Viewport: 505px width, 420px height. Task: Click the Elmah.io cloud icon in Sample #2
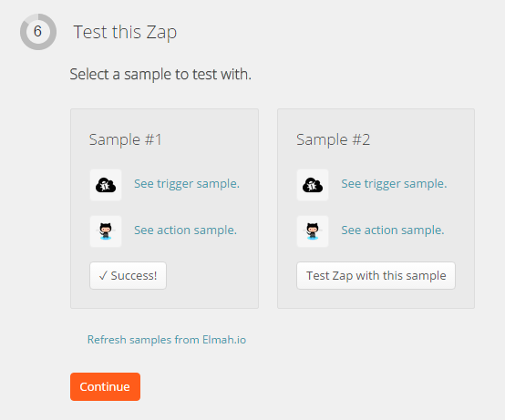[313, 185]
